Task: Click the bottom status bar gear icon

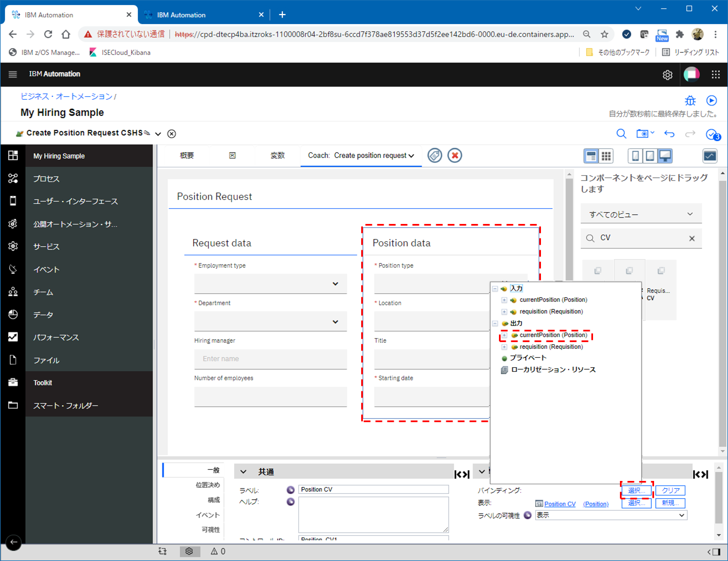Action: coord(189,551)
